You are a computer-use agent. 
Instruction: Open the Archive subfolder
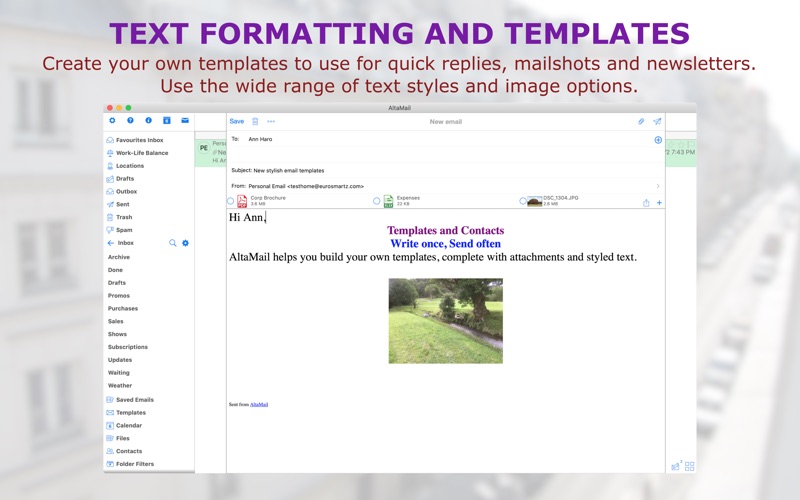coord(119,257)
